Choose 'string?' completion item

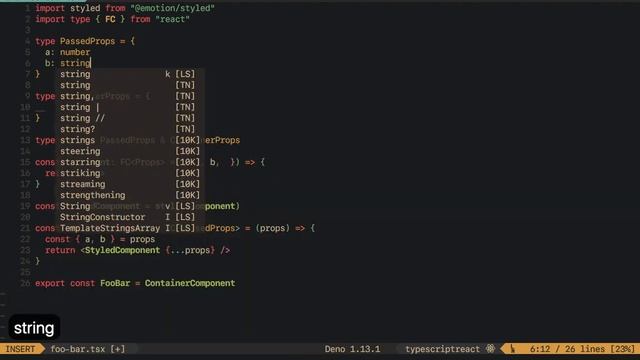130,129
